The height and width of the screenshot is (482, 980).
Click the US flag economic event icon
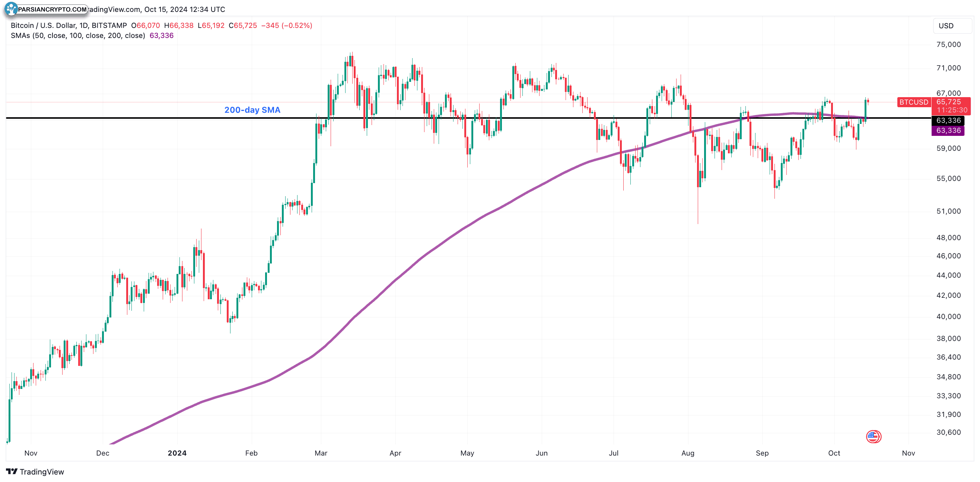point(874,436)
